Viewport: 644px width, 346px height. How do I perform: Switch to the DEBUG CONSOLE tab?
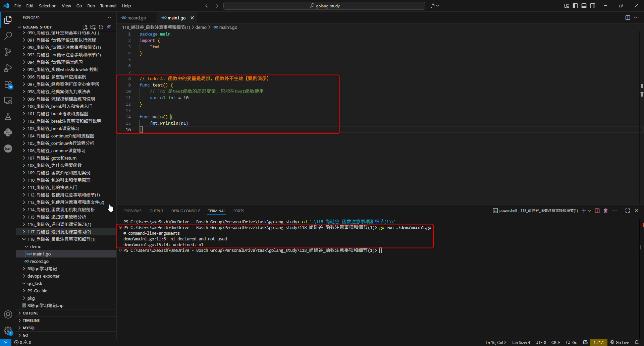pyautogui.click(x=185, y=211)
